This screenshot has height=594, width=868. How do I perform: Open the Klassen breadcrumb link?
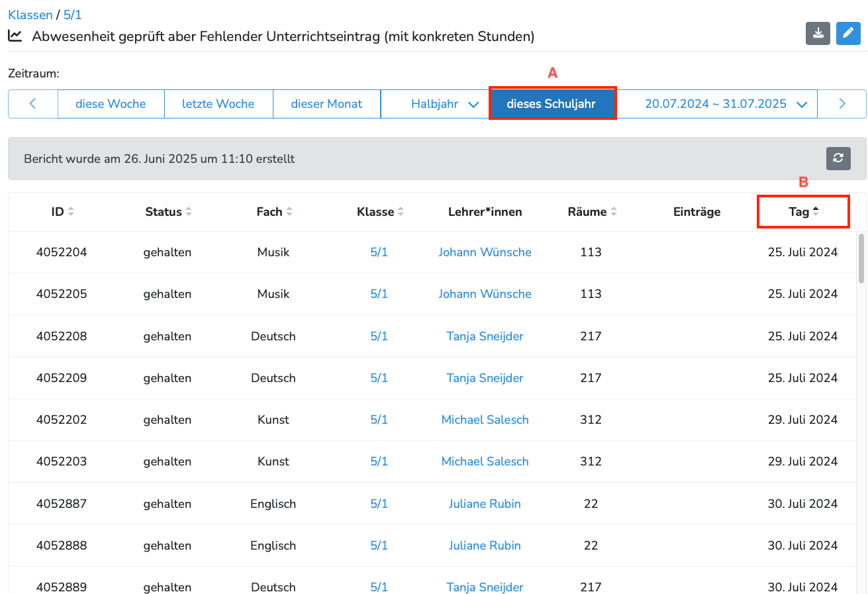(x=30, y=15)
